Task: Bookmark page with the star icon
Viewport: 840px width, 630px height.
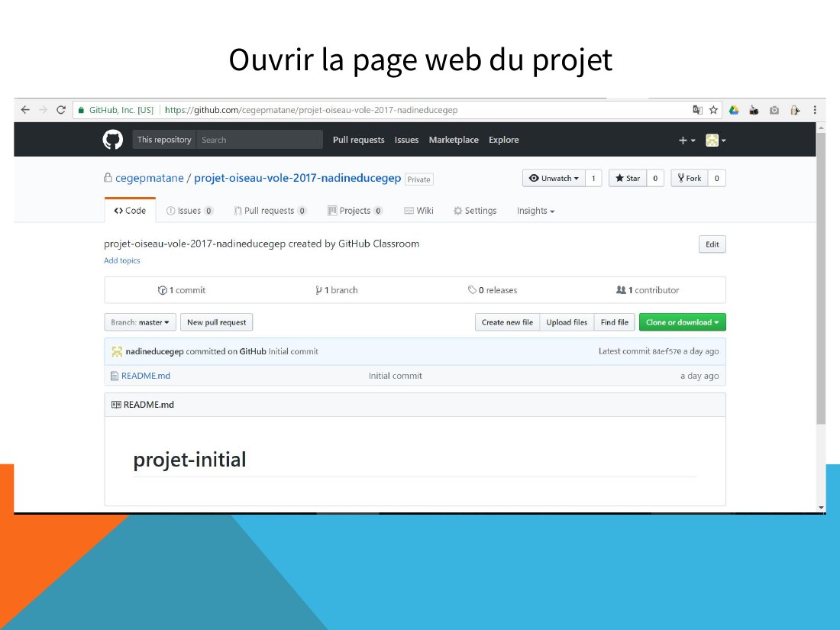Action: 713,110
